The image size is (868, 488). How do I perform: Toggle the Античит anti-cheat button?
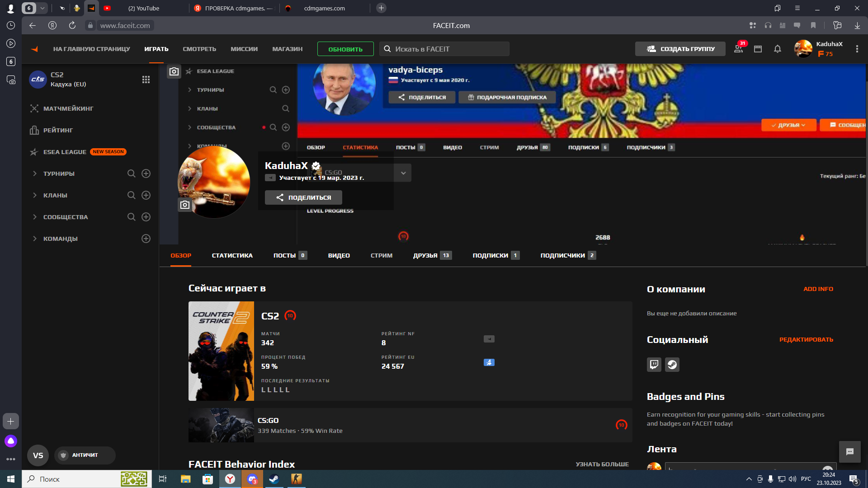[85, 455]
